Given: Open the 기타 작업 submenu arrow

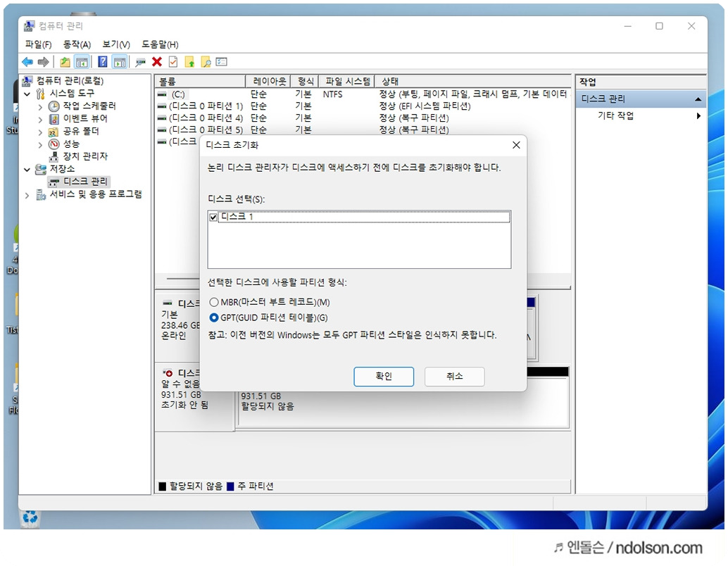Looking at the screenshot, I should 698,115.
